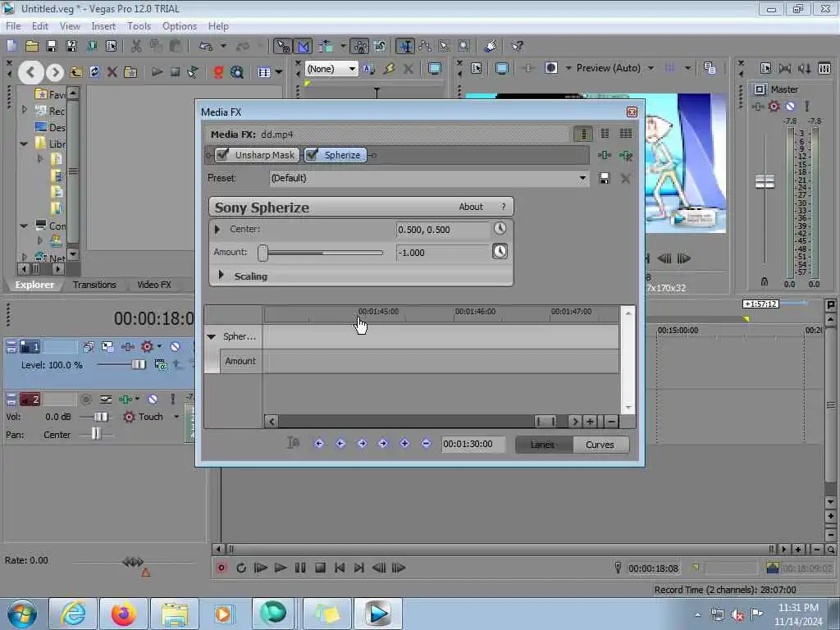
Task: Delete preset using the X icon
Action: pyautogui.click(x=625, y=178)
